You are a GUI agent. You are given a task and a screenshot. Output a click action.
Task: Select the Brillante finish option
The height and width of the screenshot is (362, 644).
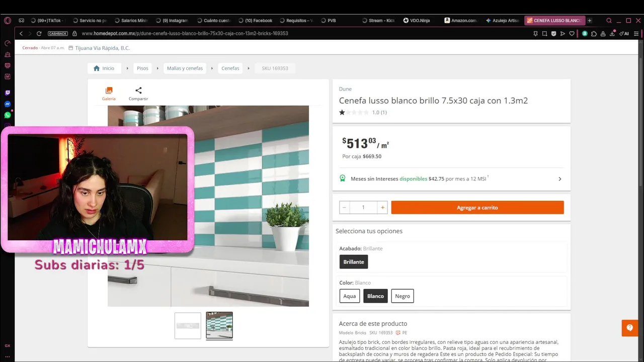354,262
